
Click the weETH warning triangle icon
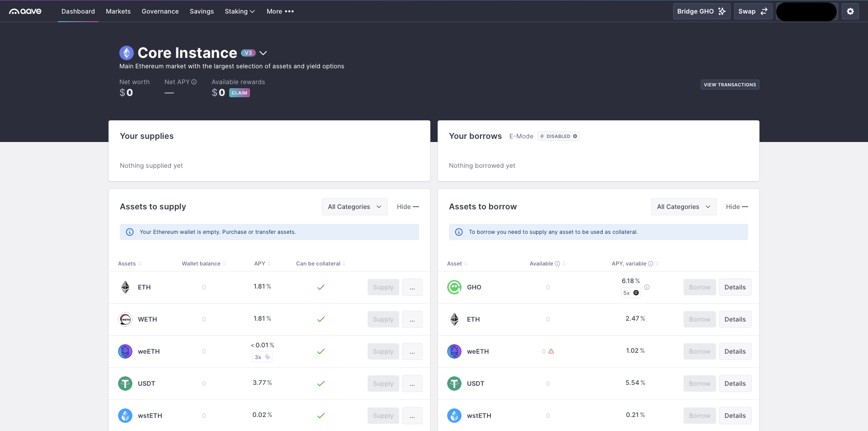point(551,351)
